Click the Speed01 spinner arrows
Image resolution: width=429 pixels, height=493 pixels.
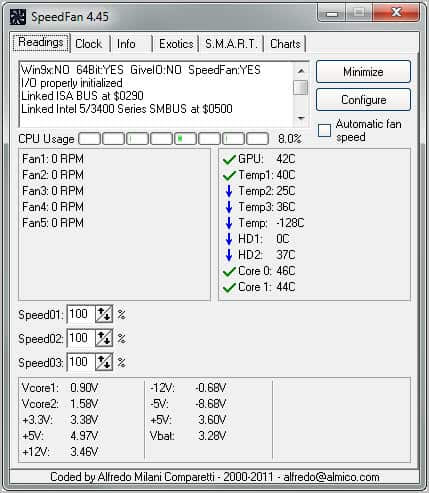tap(104, 314)
